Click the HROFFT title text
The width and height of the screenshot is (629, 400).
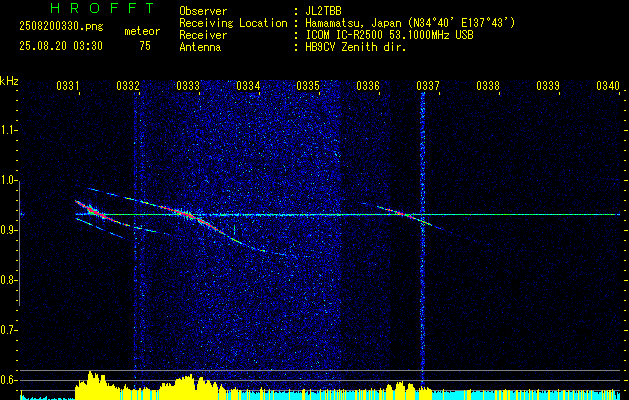(102, 8)
